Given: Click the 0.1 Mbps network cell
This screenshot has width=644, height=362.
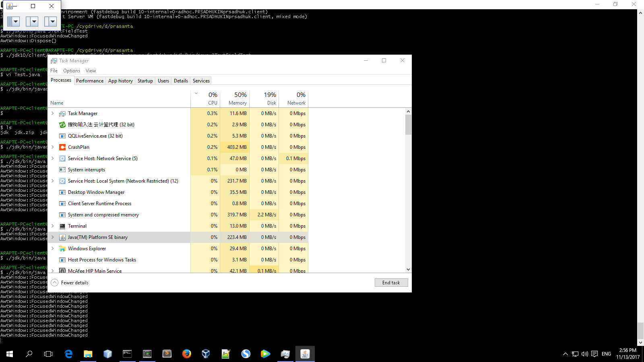Looking at the screenshot, I should (294, 158).
